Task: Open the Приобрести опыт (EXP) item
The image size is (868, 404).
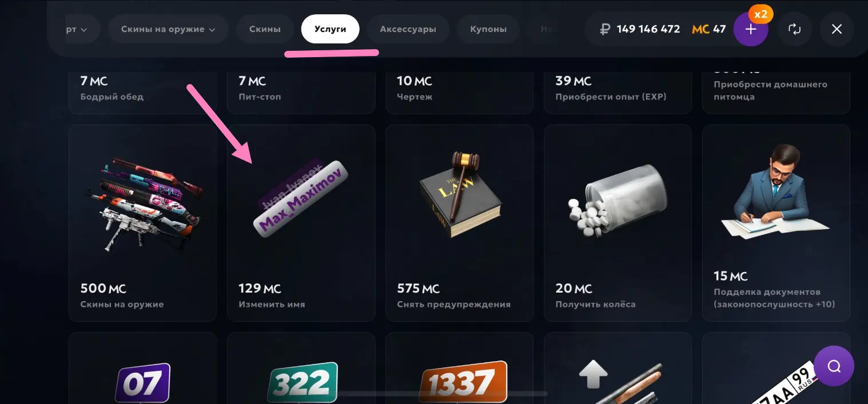Action: (x=618, y=89)
